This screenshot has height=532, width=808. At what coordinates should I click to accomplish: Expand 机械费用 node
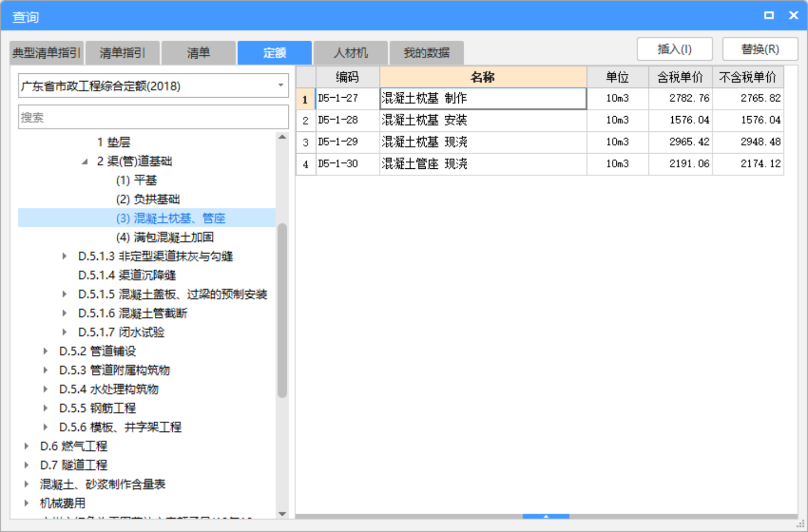click(x=27, y=503)
